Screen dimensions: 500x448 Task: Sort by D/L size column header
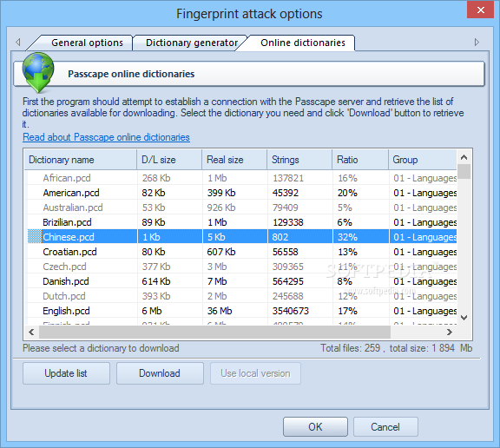(x=169, y=160)
